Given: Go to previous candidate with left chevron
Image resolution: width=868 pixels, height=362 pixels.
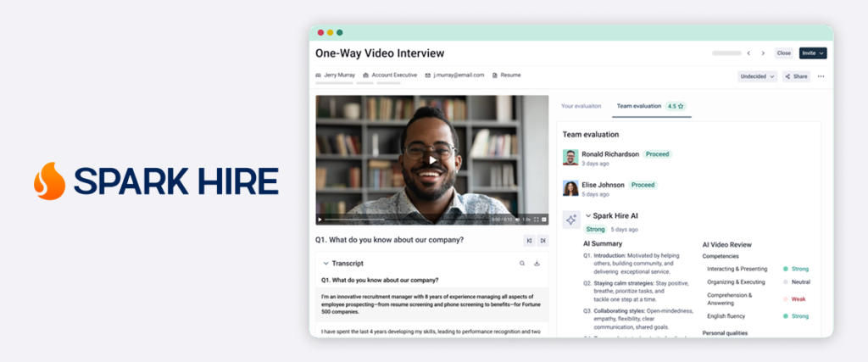Looking at the screenshot, I should [748, 53].
